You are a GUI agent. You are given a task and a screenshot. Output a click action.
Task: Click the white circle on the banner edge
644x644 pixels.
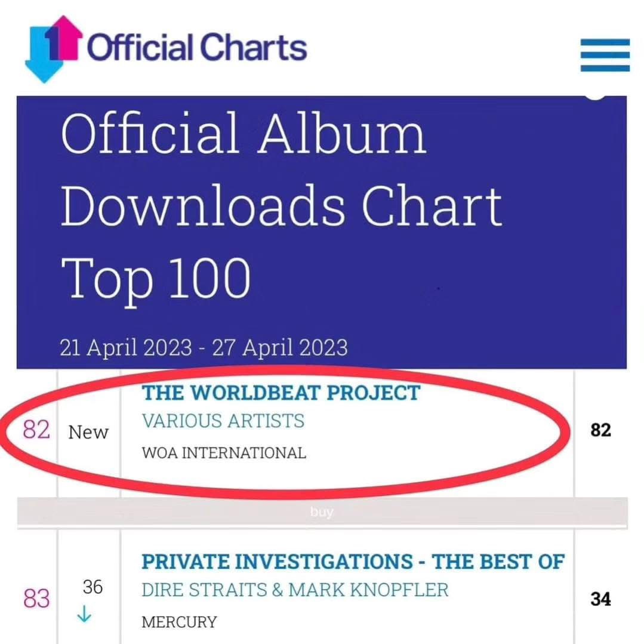pos(594,95)
